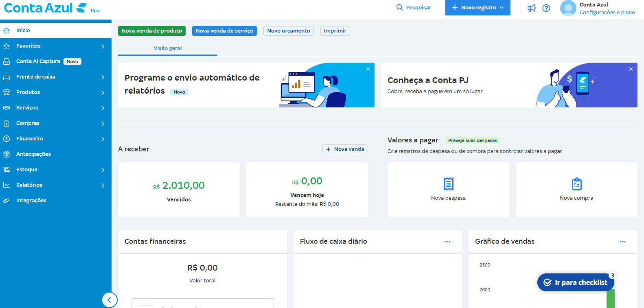Click the Imprimir button
Viewport: 644px width, 308px height.
335,31
